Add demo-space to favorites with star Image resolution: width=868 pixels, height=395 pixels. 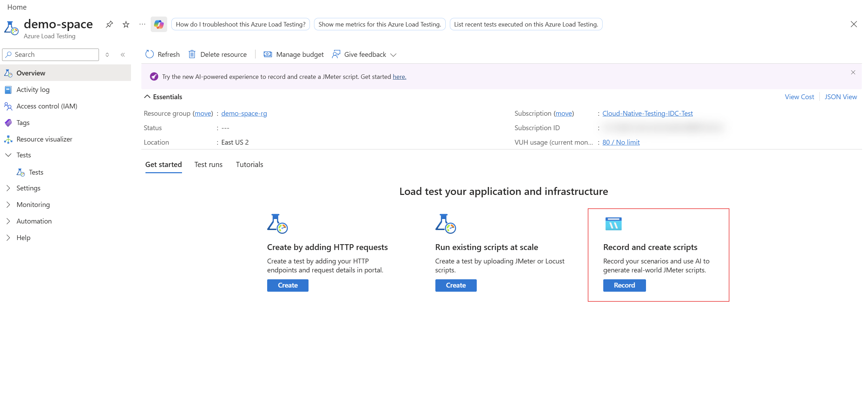click(126, 24)
